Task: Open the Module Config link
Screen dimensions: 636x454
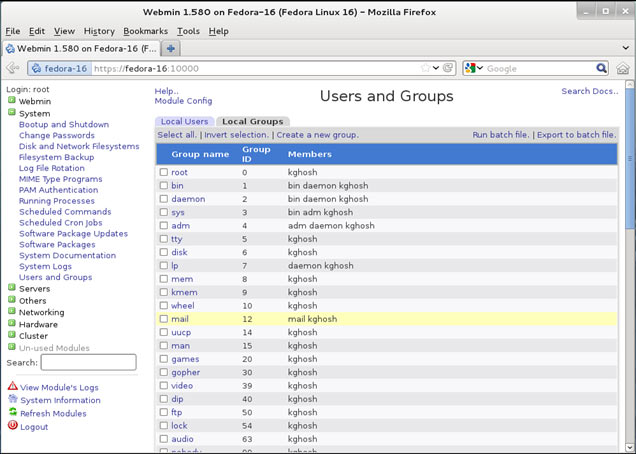Action: [x=183, y=101]
